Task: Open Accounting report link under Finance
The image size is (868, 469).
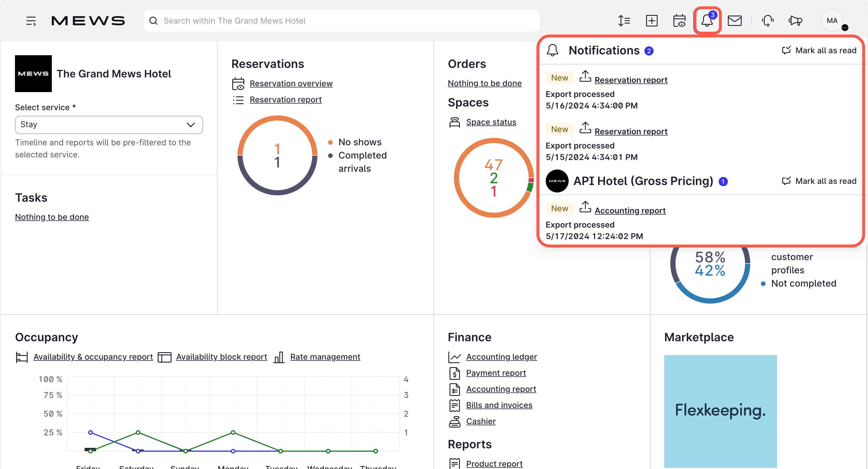Action: tap(501, 389)
